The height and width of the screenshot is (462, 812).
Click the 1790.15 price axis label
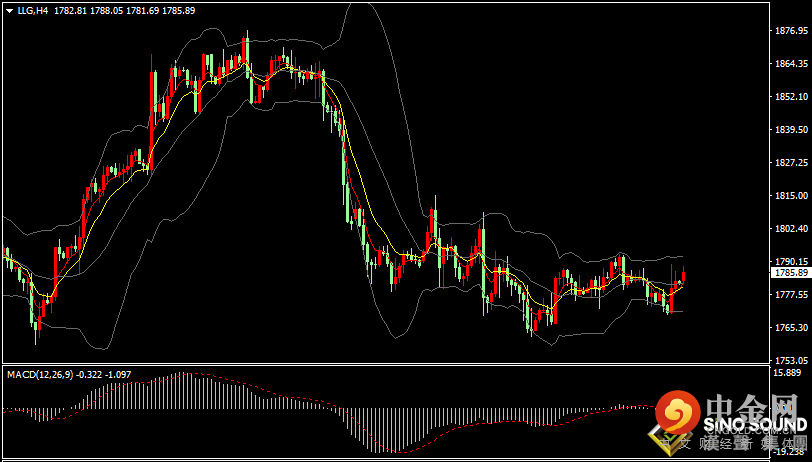coord(790,261)
